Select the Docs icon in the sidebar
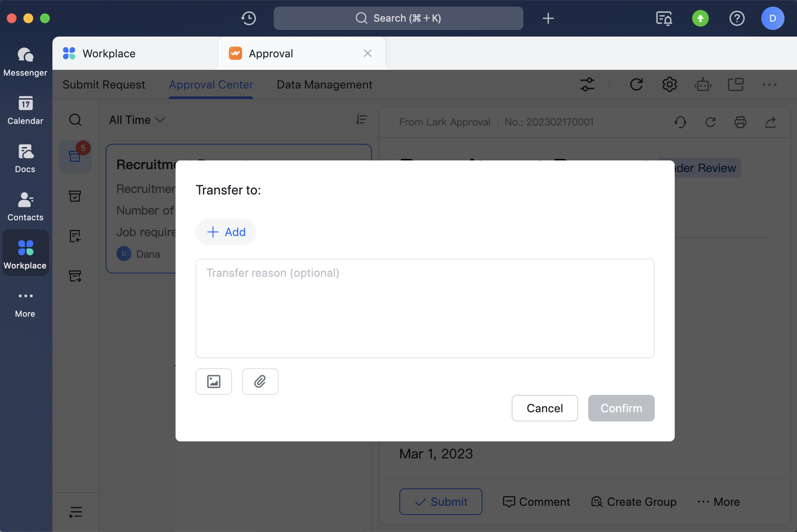Image resolution: width=797 pixels, height=532 pixels. tap(25, 158)
